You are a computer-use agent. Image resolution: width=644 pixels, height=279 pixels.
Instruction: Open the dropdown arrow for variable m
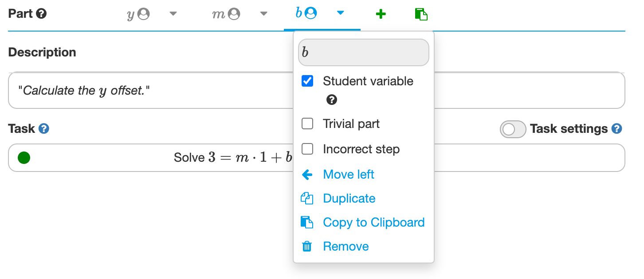coord(263,13)
